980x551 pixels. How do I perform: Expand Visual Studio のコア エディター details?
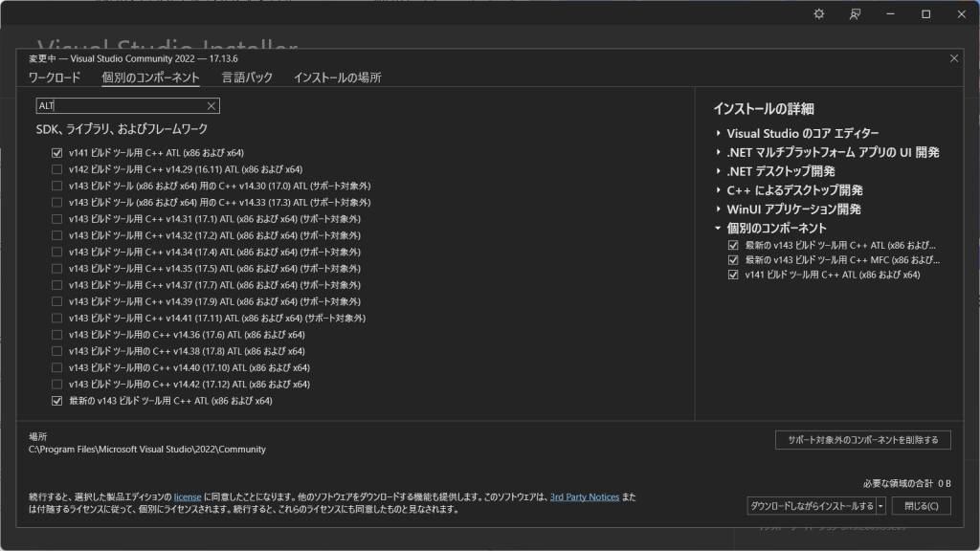[x=718, y=133]
